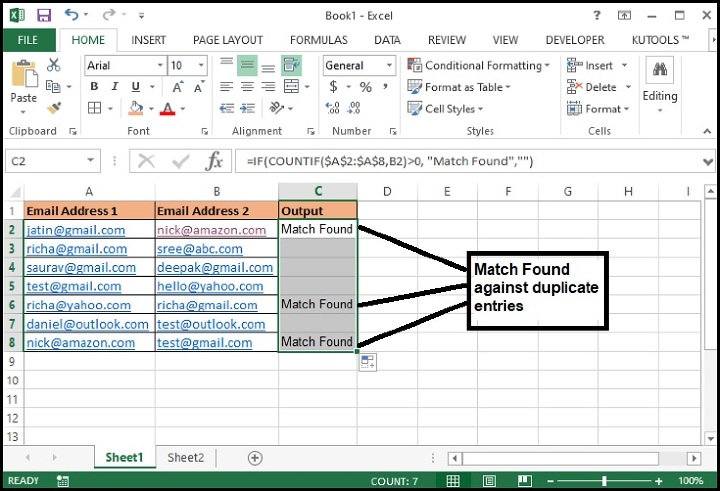Apply borders to the selected cells

(x=95, y=108)
